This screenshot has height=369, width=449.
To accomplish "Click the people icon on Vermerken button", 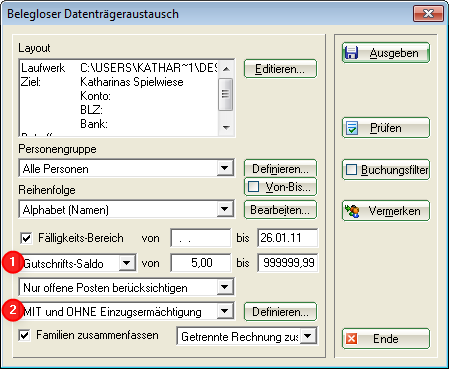I will click(x=352, y=211).
